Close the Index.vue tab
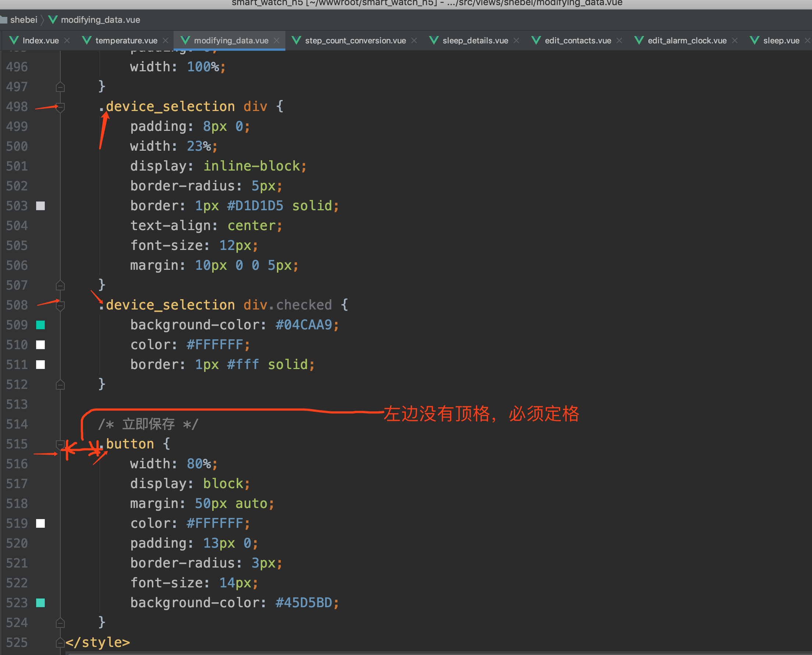The height and width of the screenshot is (655, 812). click(x=67, y=40)
